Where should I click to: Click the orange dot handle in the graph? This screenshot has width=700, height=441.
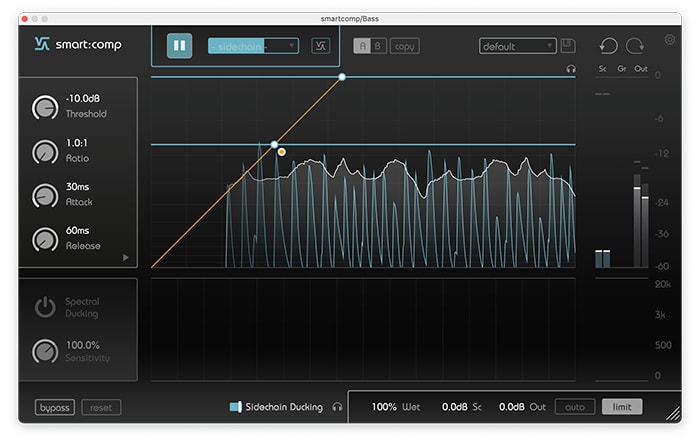(281, 152)
